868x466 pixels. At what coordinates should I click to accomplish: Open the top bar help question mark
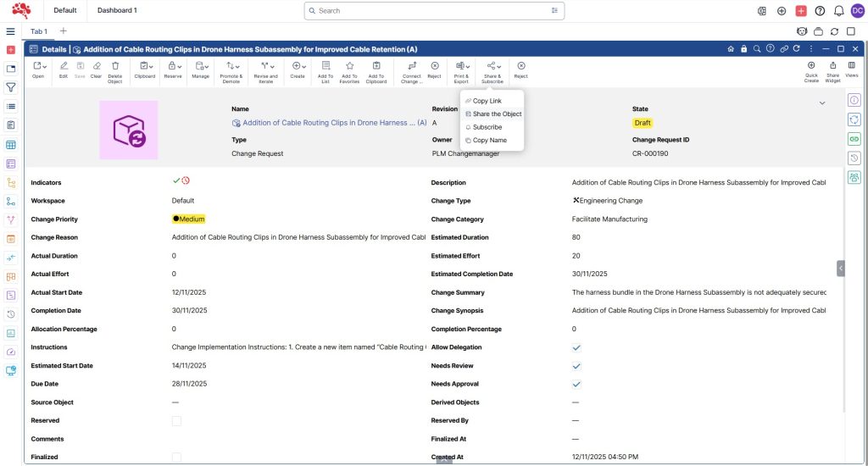tap(820, 10)
